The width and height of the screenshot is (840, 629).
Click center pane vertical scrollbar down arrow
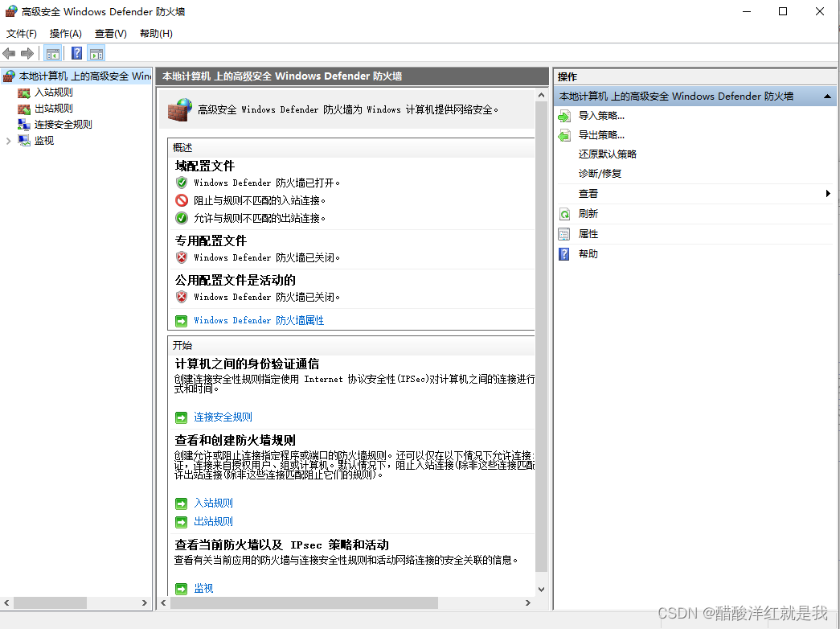pos(541,590)
